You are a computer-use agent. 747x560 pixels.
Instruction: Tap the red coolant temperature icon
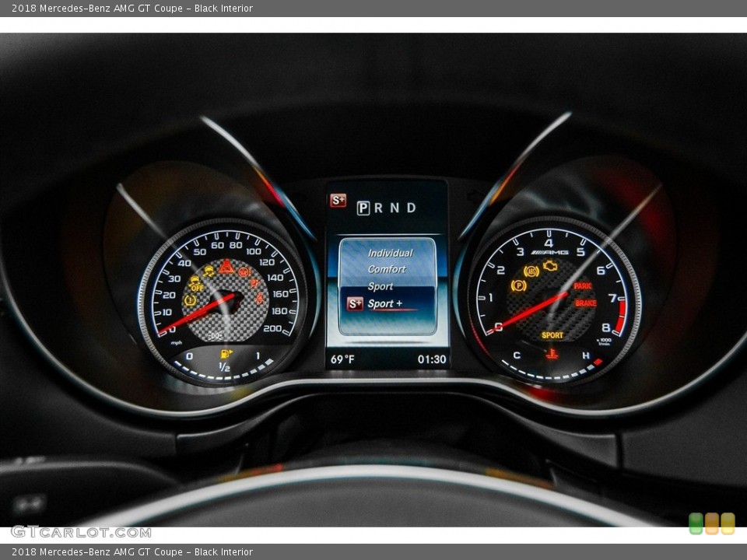click(x=552, y=354)
